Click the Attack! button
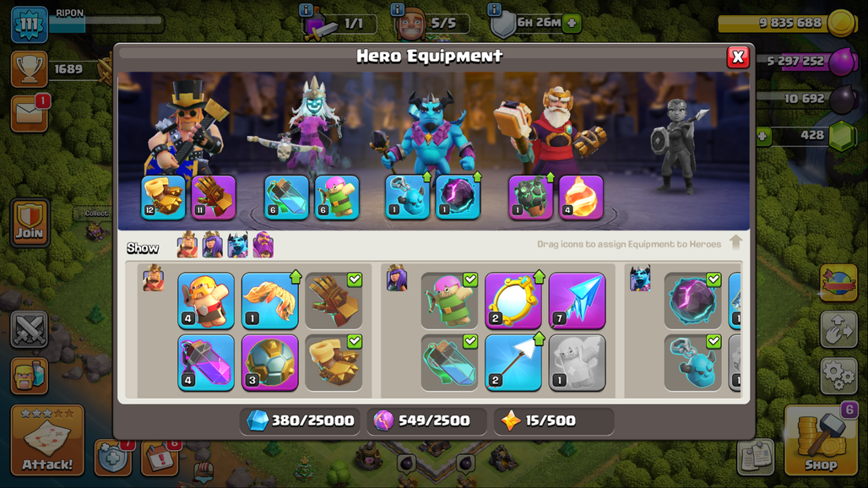Image resolution: width=868 pixels, height=488 pixels. click(47, 440)
